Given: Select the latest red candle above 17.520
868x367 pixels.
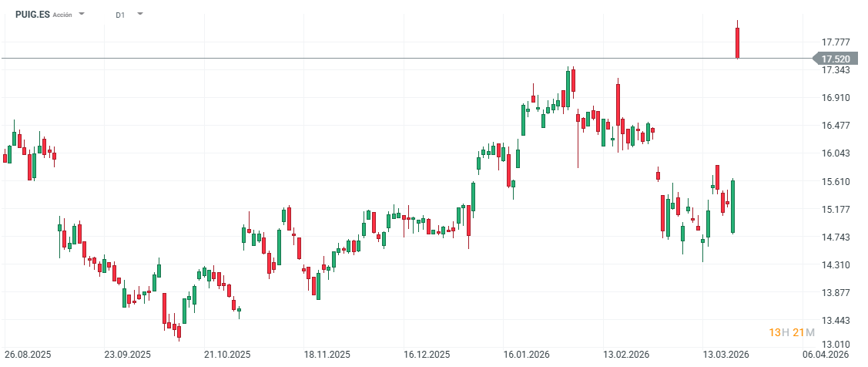Looking at the screenshot, I should coord(738,42).
